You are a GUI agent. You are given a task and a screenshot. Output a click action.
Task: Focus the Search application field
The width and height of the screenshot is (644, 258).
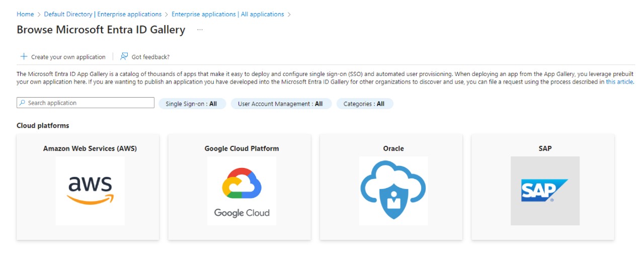click(88, 103)
